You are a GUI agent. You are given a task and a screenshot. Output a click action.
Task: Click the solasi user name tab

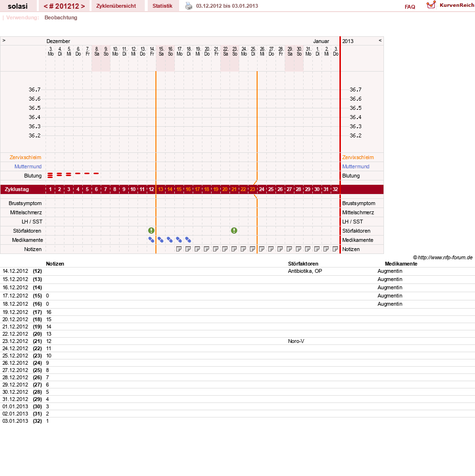(17, 6)
